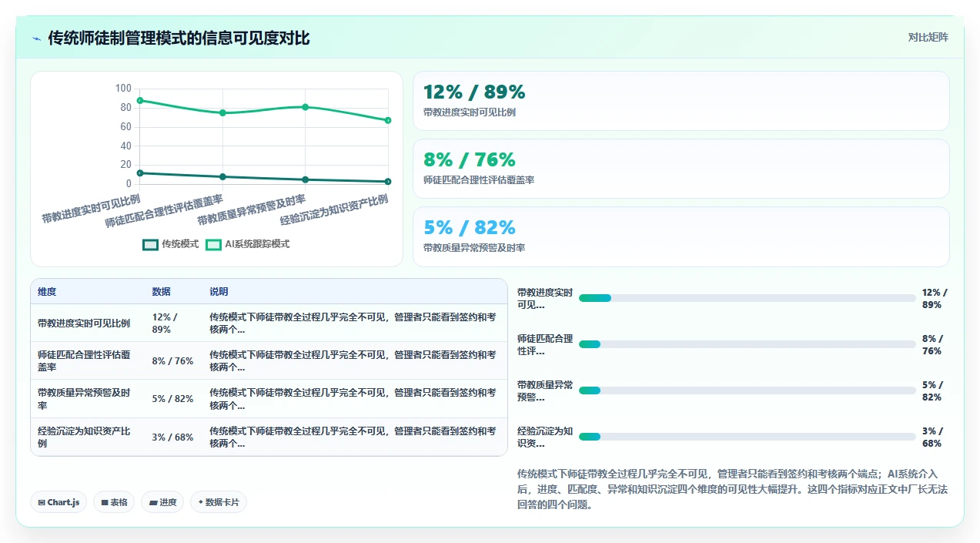Click the 说明 column header

click(x=219, y=292)
